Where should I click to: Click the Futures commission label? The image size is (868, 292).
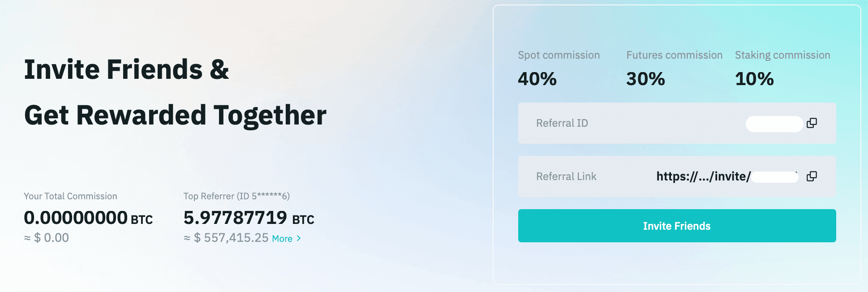(674, 55)
